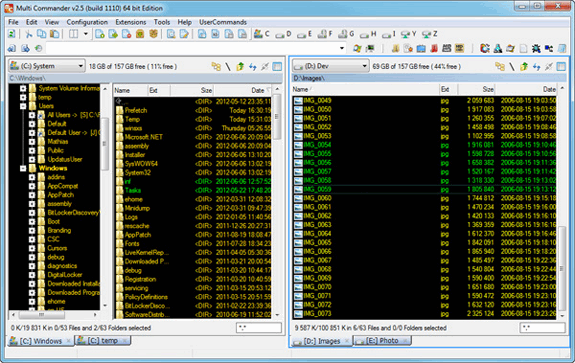Open the command line history dropdown
The width and height of the screenshot is (575, 363).
(342, 48)
